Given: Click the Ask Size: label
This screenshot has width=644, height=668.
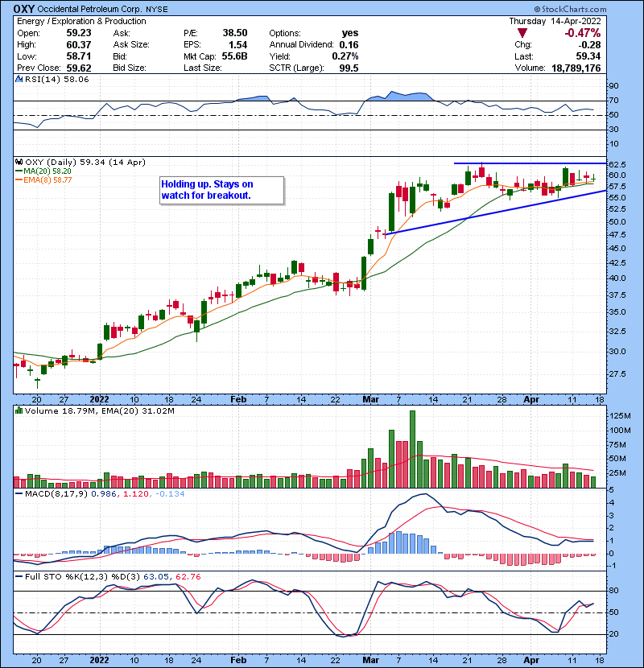Looking at the screenshot, I should tap(131, 45).
